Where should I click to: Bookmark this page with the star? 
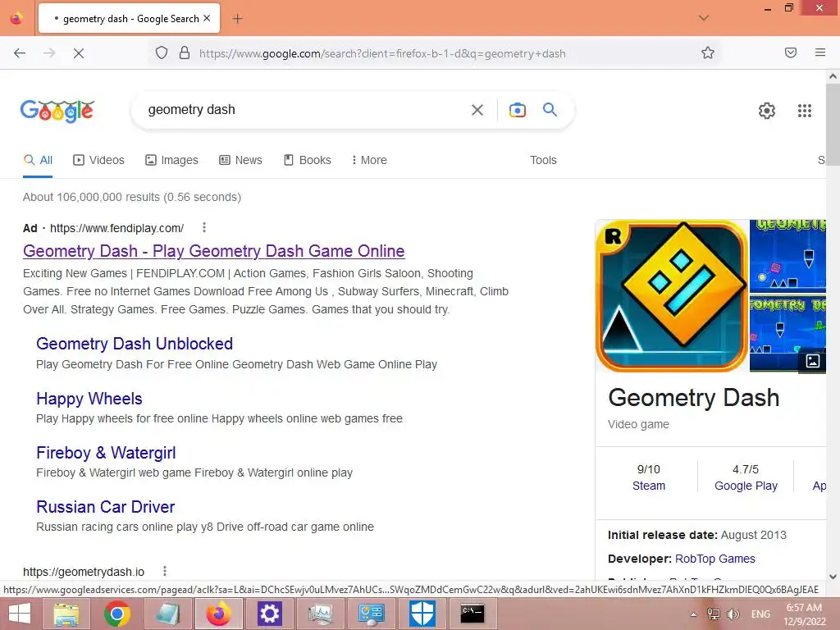[x=708, y=52]
